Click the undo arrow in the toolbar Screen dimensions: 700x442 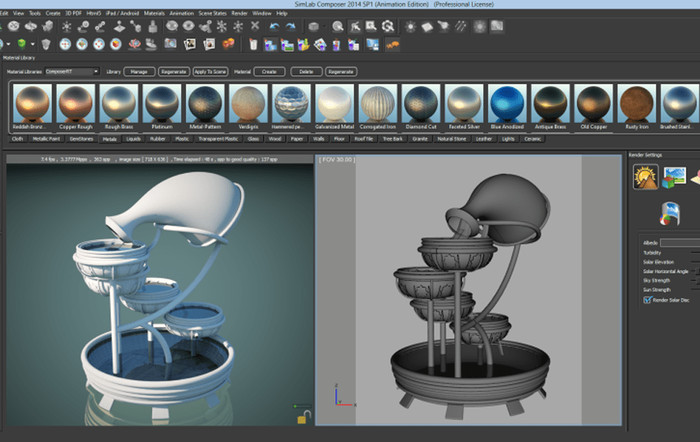click(x=273, y=25)
